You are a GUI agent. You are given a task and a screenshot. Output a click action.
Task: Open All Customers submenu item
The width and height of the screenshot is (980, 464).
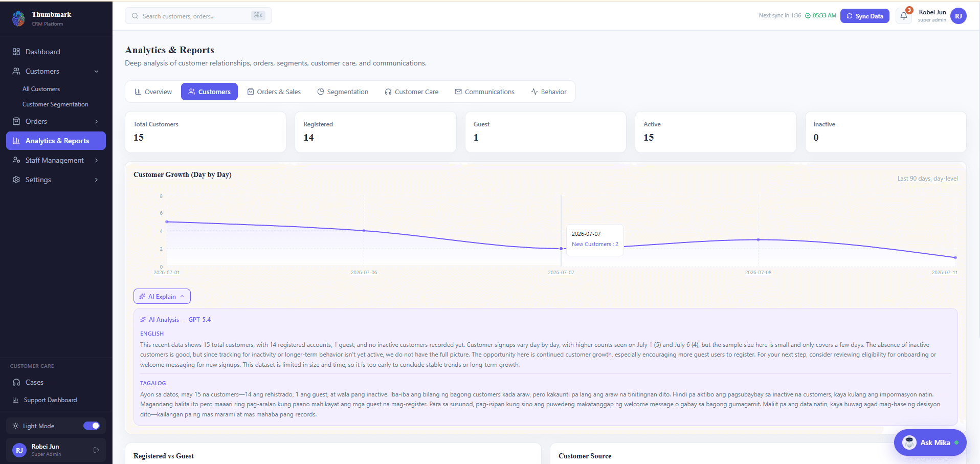[x=41, y=89]
